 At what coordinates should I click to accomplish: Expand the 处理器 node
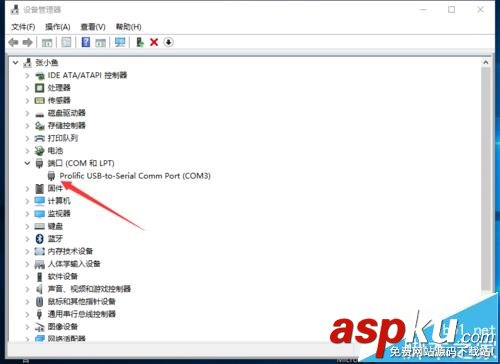pyautogui.click(x=27, y=88)
